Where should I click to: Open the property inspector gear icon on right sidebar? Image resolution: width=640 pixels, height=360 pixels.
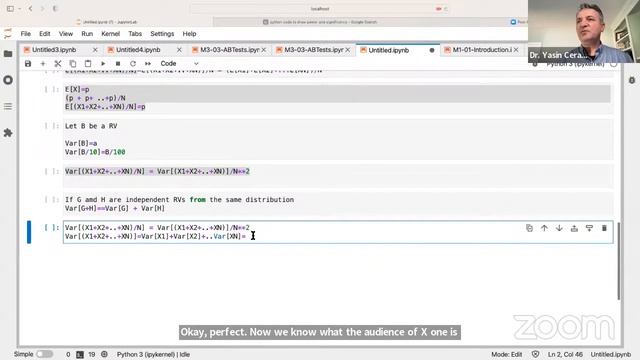[632, 80]
